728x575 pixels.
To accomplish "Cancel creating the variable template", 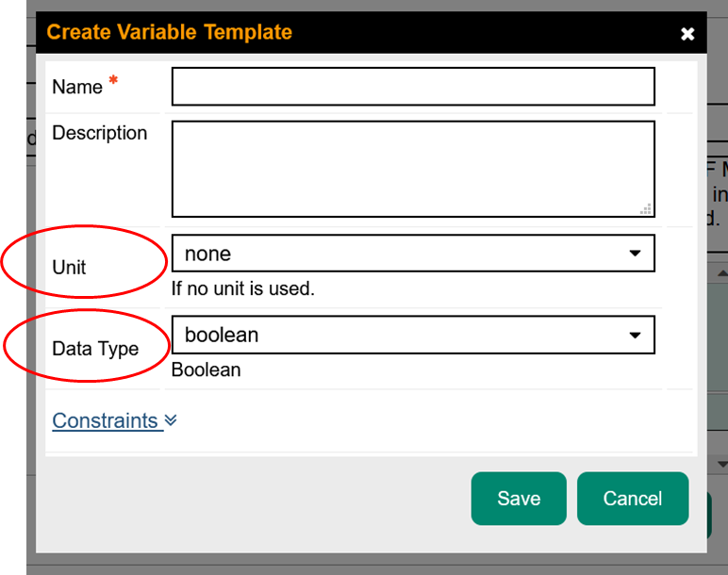I will coord(633,499).
